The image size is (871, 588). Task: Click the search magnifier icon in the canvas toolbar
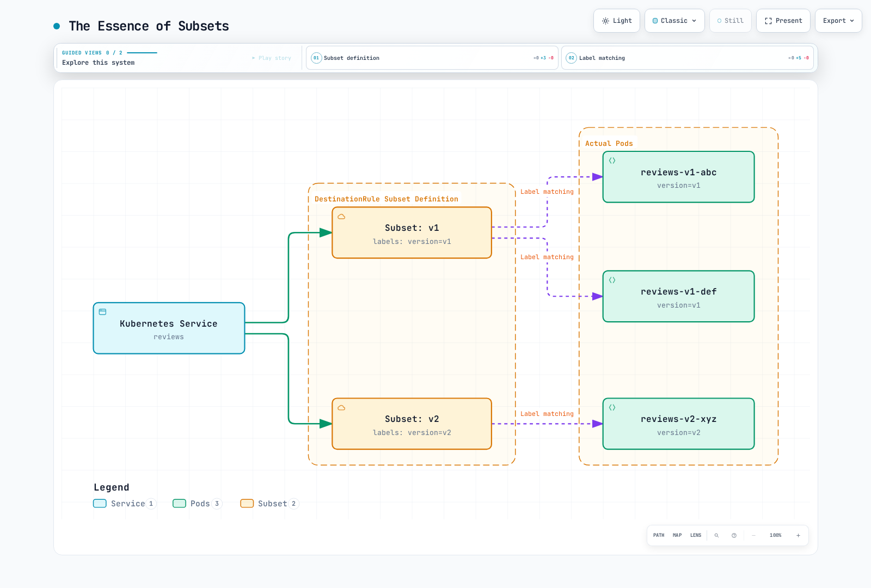click(x=716, y=535)
